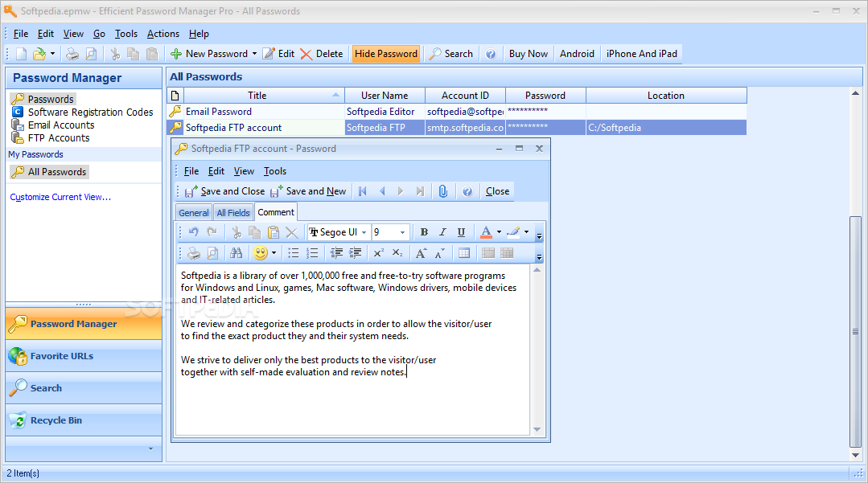Click the Find binoculars icon in editor

point(237,253)
